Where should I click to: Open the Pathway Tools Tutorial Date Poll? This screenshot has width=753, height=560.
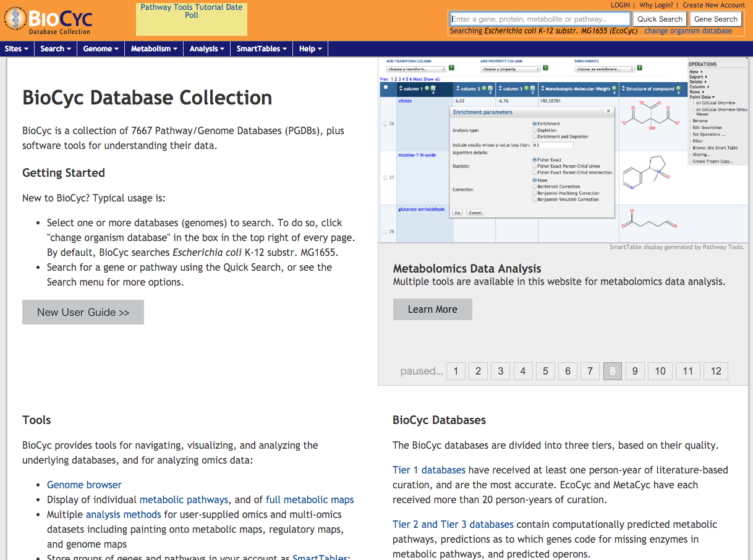(192, 11)
